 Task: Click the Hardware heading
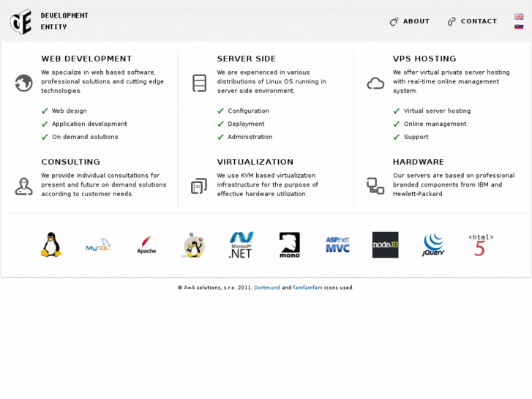click(419, 162)
